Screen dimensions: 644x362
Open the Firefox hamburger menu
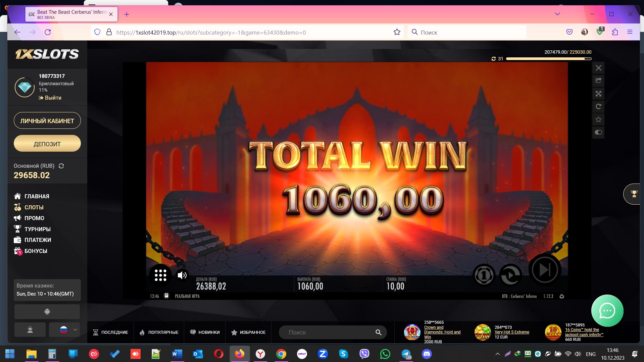[x=630, y=32]
